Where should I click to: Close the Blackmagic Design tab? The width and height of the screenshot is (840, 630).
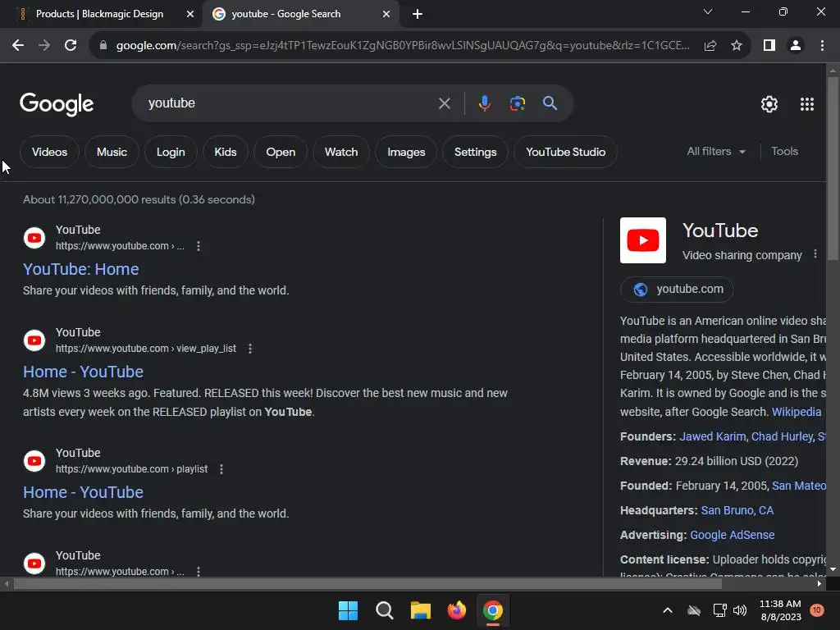pyautogui.click(x=190, y=14)
